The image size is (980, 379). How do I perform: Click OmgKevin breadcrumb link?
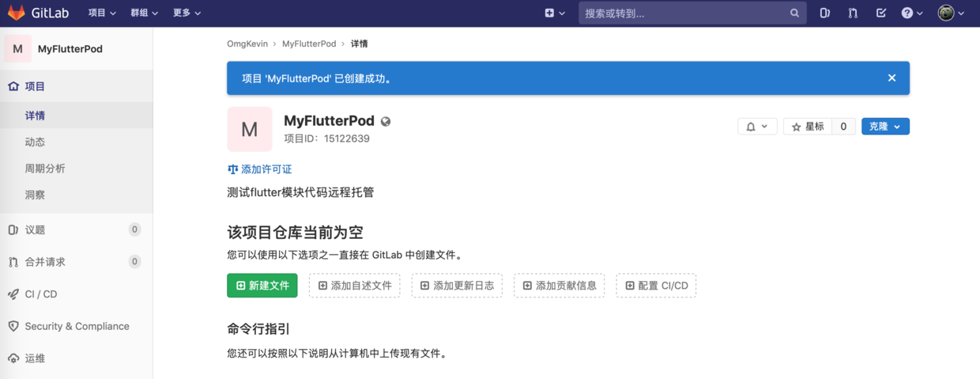tap(247, 44)
